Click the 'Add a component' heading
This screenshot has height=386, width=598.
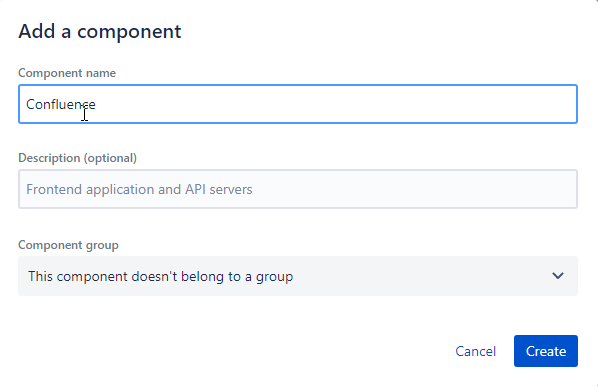pos(100,31)
